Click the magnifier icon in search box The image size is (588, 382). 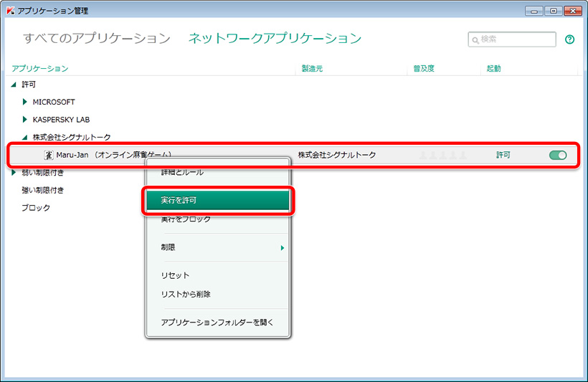tap(475, 40)
